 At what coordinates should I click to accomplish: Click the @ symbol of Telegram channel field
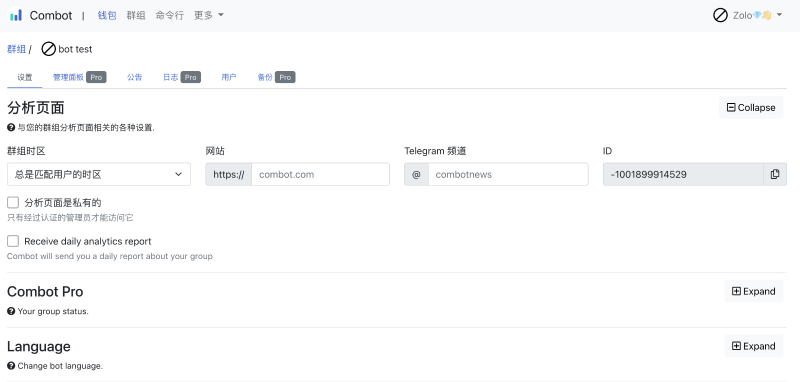(x=416, y=174)
